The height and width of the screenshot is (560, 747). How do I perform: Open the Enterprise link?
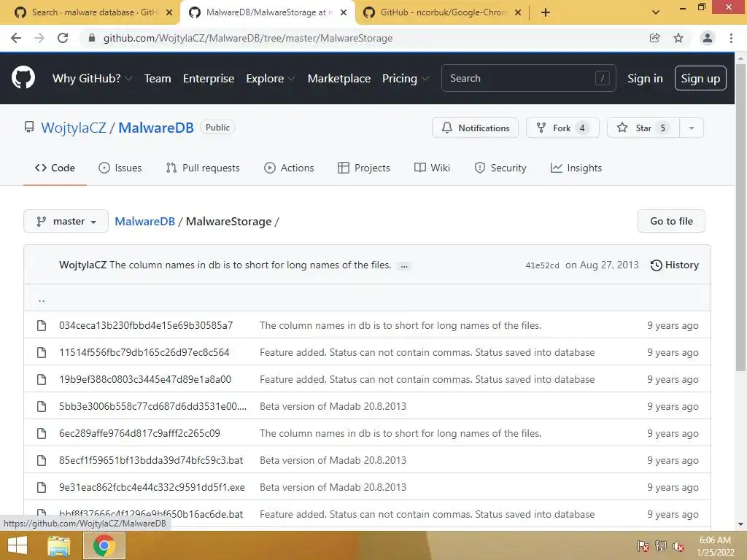point(209,78)
